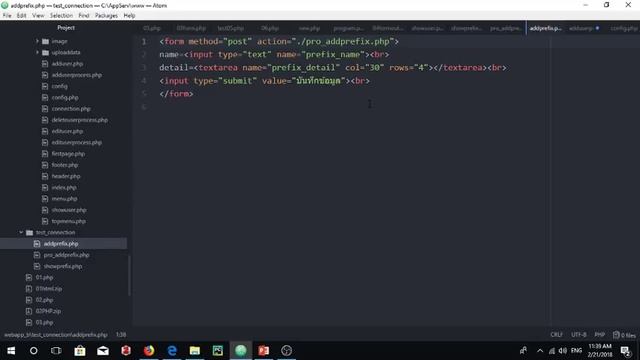Click the file path in status bar

[x=56, y=335]
